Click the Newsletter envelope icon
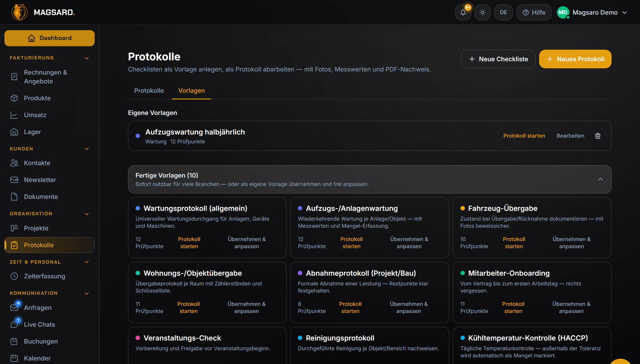The width and height of the screenshot is (640, 364). pos(14,180)
